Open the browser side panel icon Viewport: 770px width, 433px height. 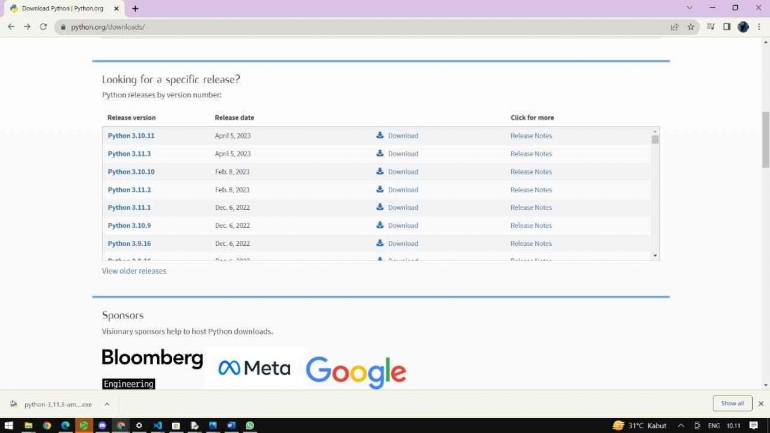pos(727,27)
